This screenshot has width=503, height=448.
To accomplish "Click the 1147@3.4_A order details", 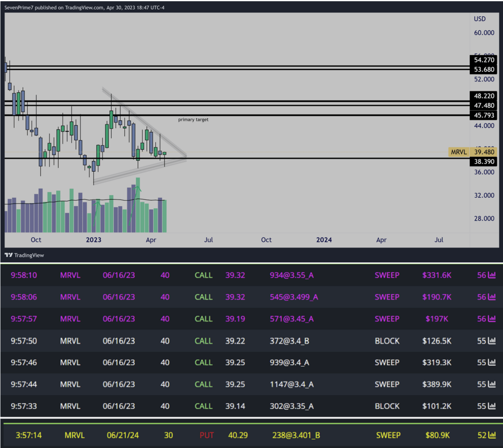I will [292, 384].
